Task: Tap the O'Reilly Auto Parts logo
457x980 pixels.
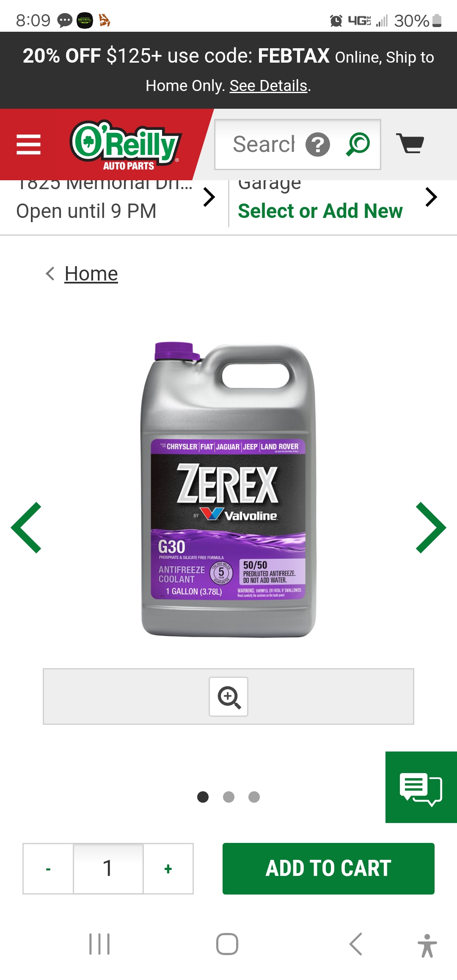Action: coord(126,146)
